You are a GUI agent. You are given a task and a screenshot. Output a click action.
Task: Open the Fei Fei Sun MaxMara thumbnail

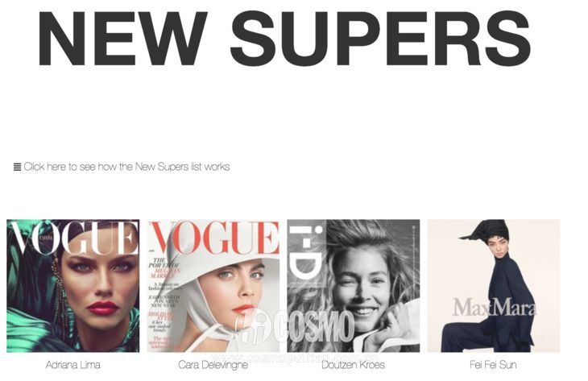(494, 286)
